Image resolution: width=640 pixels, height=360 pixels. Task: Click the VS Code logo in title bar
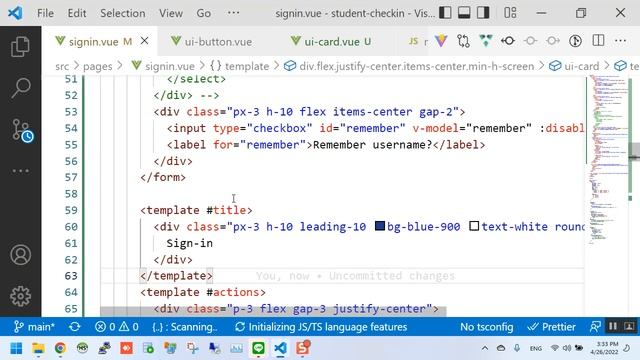pos(15,13)
